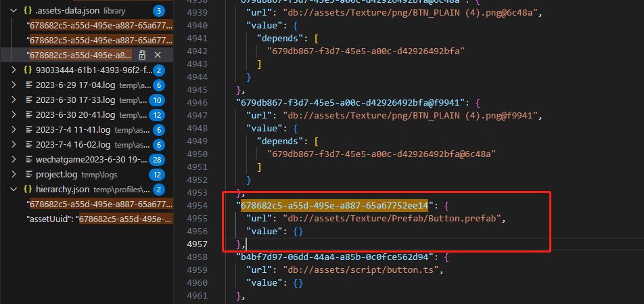Click line number 4945 in the gutter
The height and width of the screenshot is (304, 644).
tap(197, 89)
